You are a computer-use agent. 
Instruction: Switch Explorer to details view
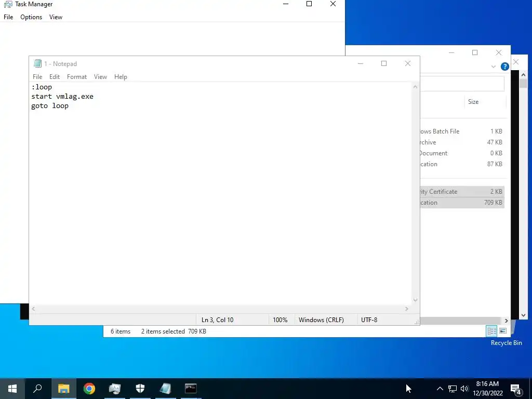(491, 331)
